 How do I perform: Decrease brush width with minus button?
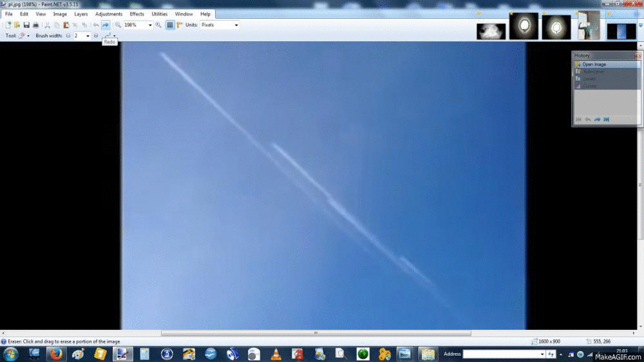coord(68,36)
